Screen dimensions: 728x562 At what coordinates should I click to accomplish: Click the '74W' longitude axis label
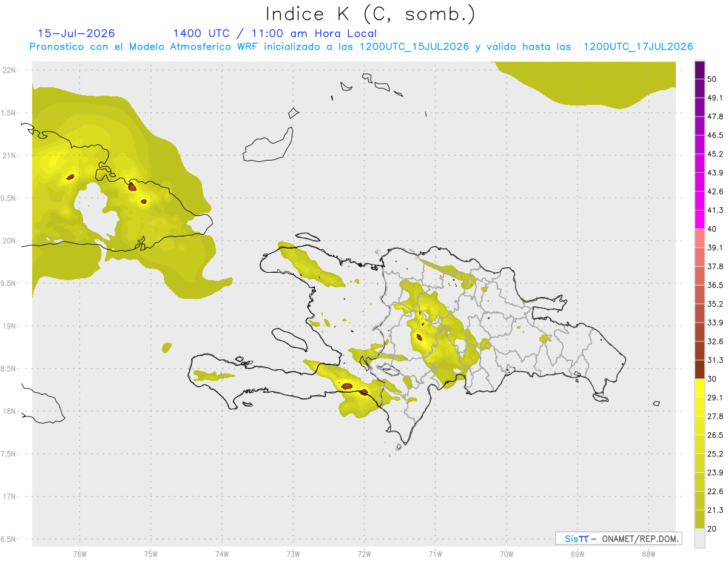222,554
